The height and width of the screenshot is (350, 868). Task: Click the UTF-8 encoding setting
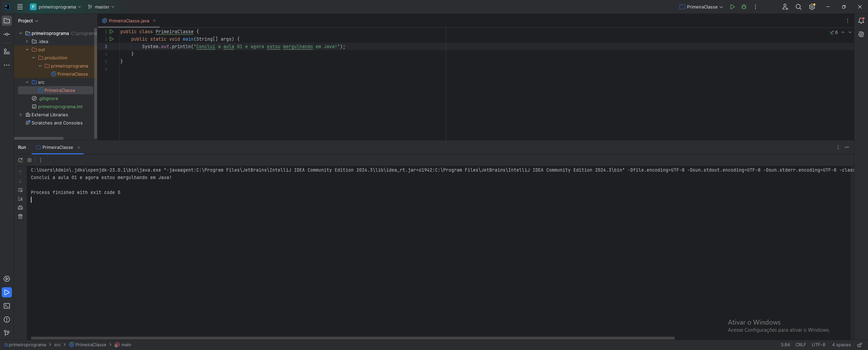point(818,345)
